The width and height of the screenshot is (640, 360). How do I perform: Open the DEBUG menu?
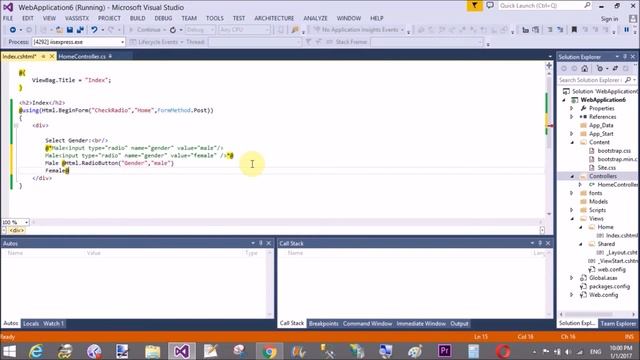pyautogui.click(x=163, y=18)
